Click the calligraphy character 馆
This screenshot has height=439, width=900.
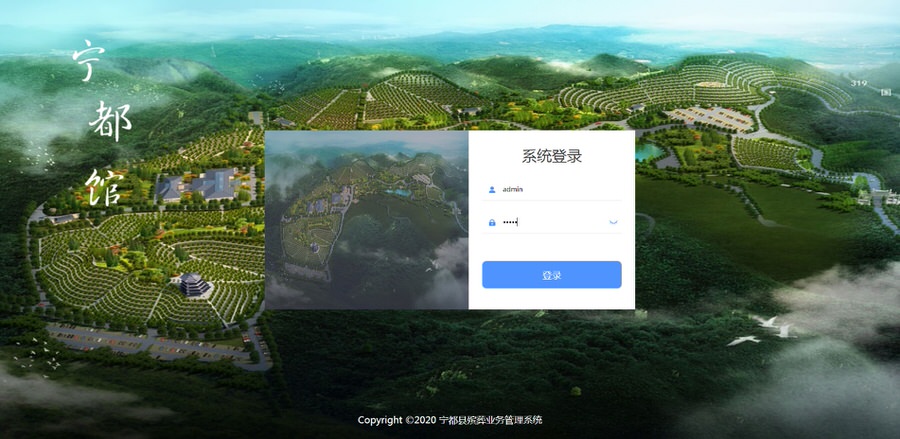[104, 187]
